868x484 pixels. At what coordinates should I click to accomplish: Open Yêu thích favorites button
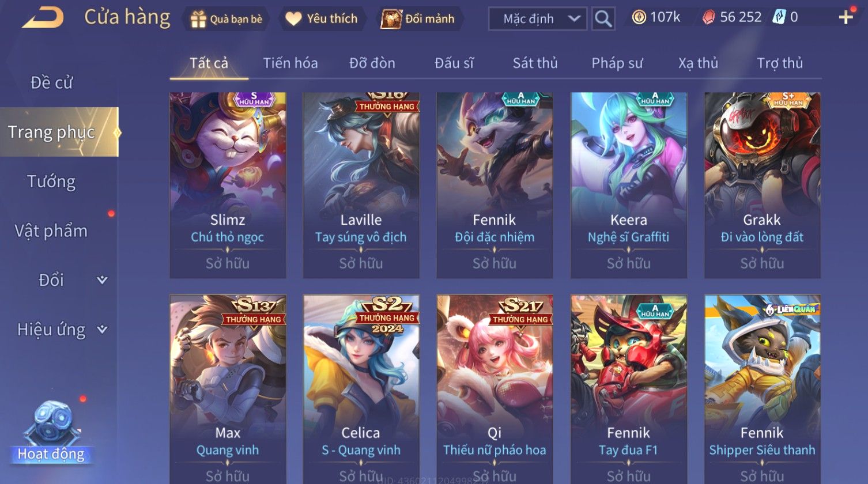(x=322, y=19)
